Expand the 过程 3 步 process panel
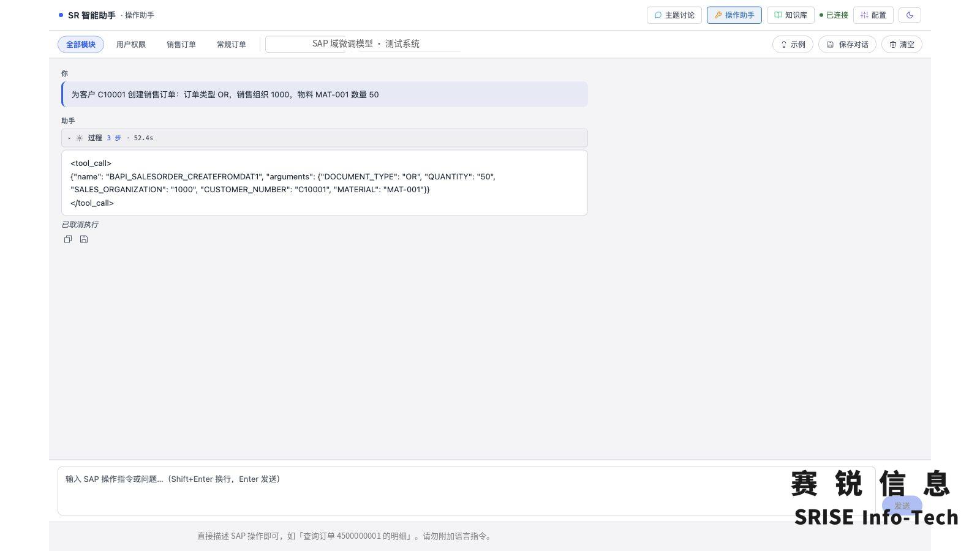The image size is (980, 551). tap(325, 138)
